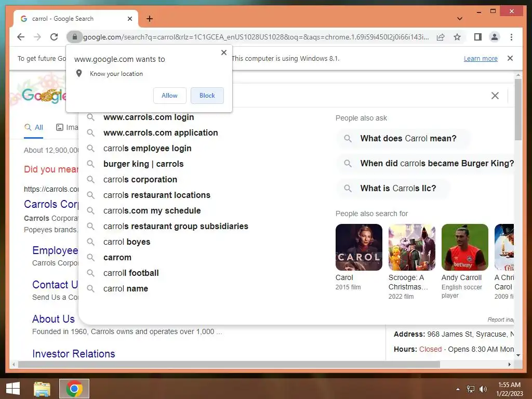Open the Andy Carroll thumbnail
The image size is (532, 399).
[x=464, y=247]
